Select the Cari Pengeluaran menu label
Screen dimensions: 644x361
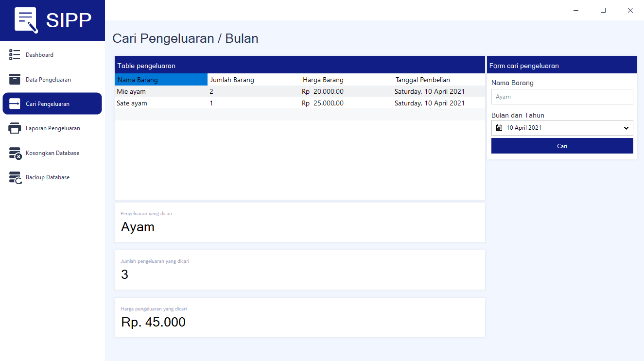click(x=48, y=104)
